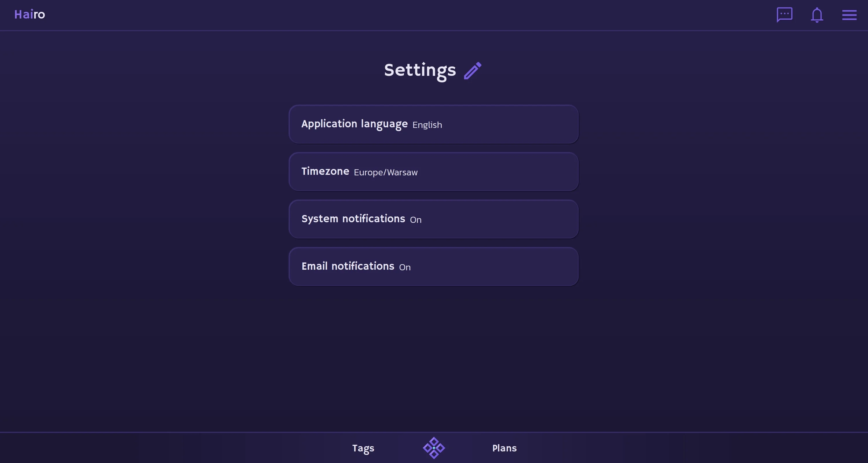
Task: Click the diamond logo icon in bottom bar
Action: [434, 448]
